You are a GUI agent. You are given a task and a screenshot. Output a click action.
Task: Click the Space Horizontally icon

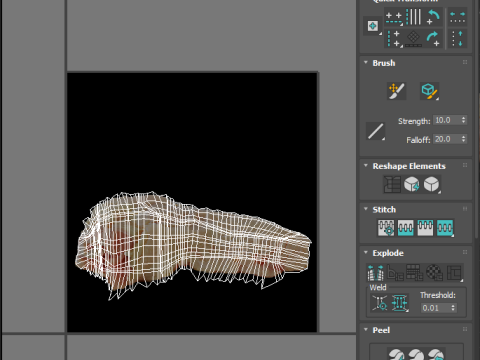(457, 17)
